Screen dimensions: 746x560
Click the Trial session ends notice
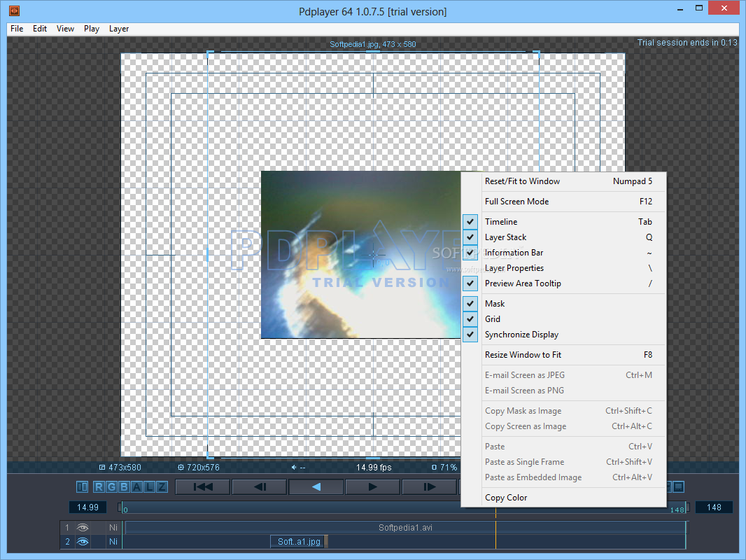tap(687, 42)
